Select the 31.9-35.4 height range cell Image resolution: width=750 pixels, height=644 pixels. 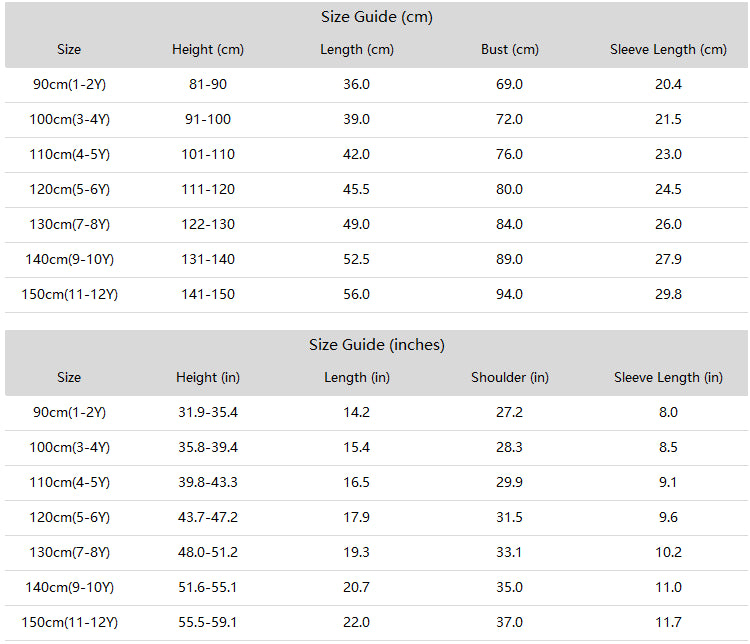pos(208,412)
